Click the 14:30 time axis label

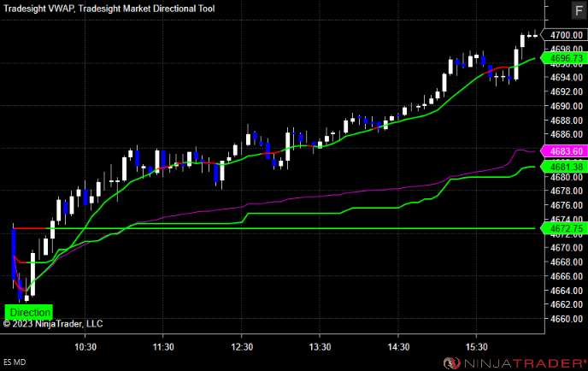coord(398,347)
